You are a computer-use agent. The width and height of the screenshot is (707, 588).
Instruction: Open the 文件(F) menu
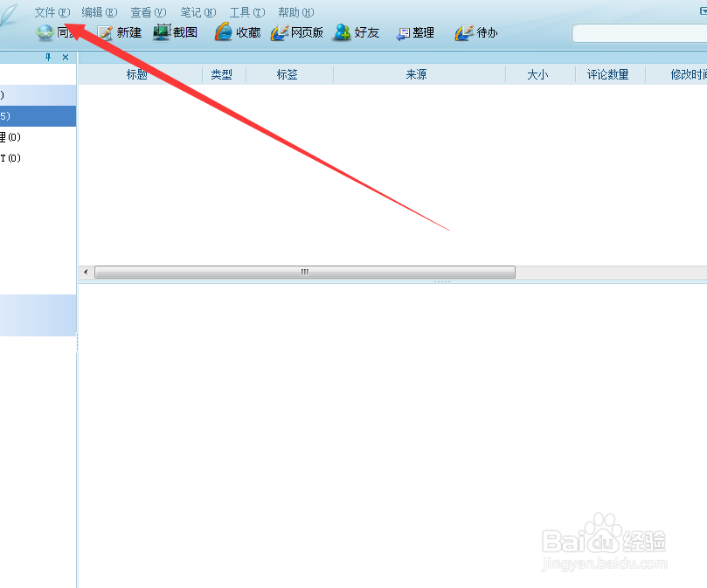(52, 12)
